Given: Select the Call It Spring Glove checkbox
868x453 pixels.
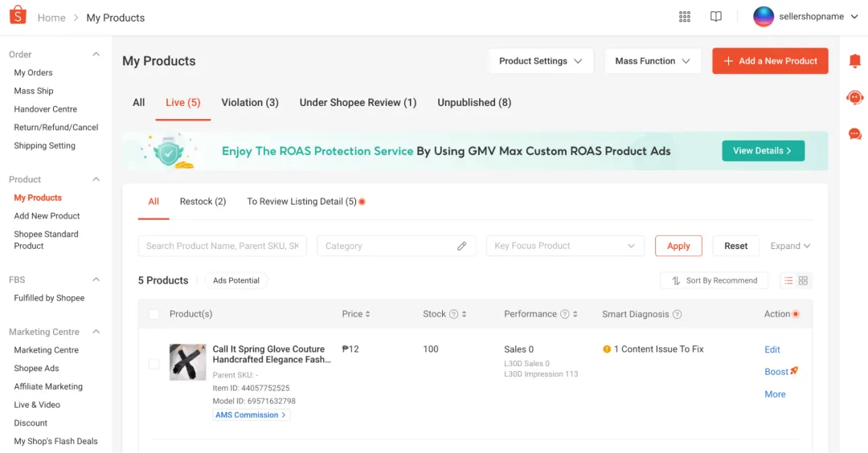Looking at the screenshot, I should pos(154,364).
